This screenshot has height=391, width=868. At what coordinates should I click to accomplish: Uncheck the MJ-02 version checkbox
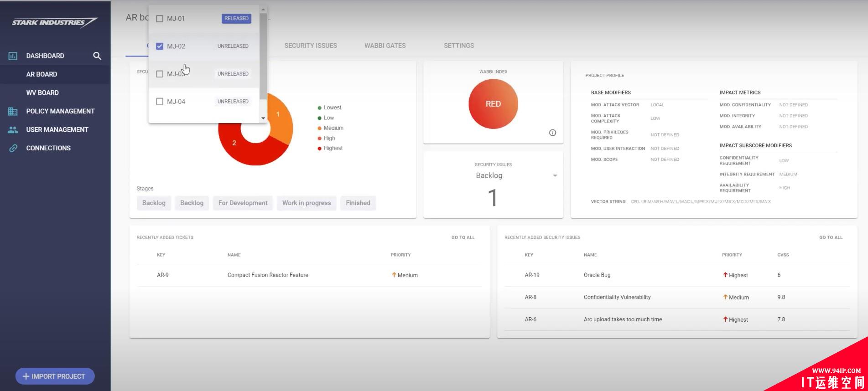tap(160, 46)
